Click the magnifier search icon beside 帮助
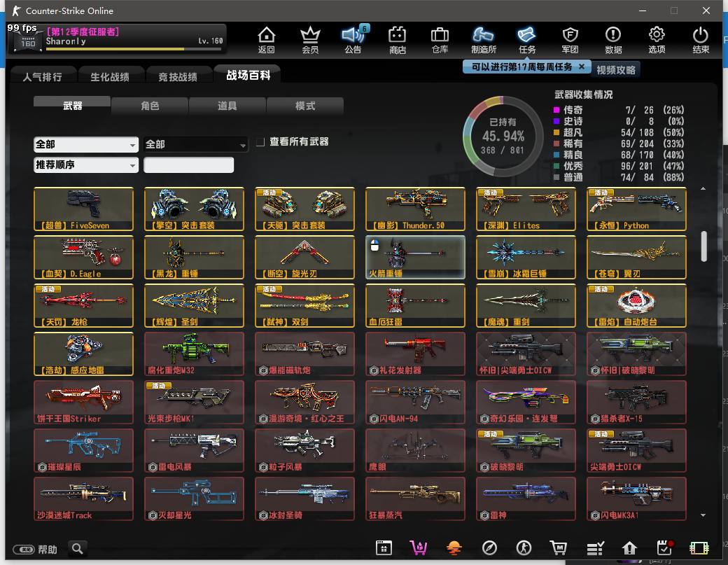This screenshot has width=728, height=565. click(78, 549)
